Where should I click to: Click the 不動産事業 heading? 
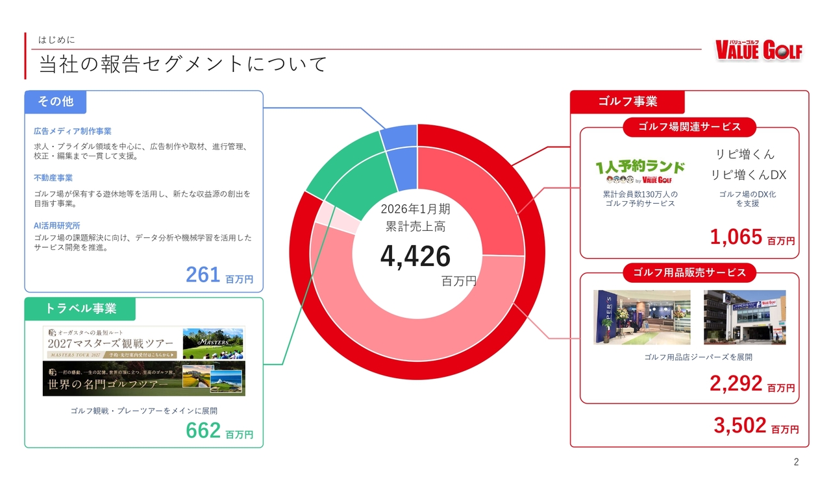tap(53, 178)
